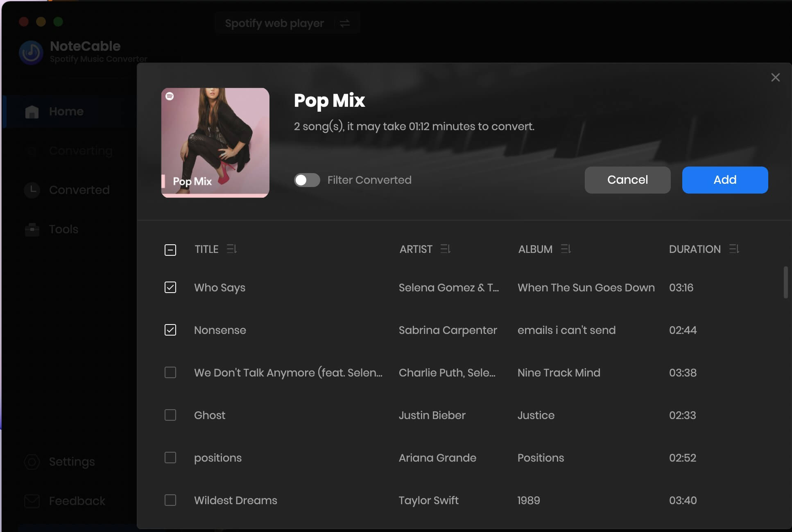This screenshot has width=792, height=532.
Task: Open the Converting sidebar item
Action: (x=70, y=151)
